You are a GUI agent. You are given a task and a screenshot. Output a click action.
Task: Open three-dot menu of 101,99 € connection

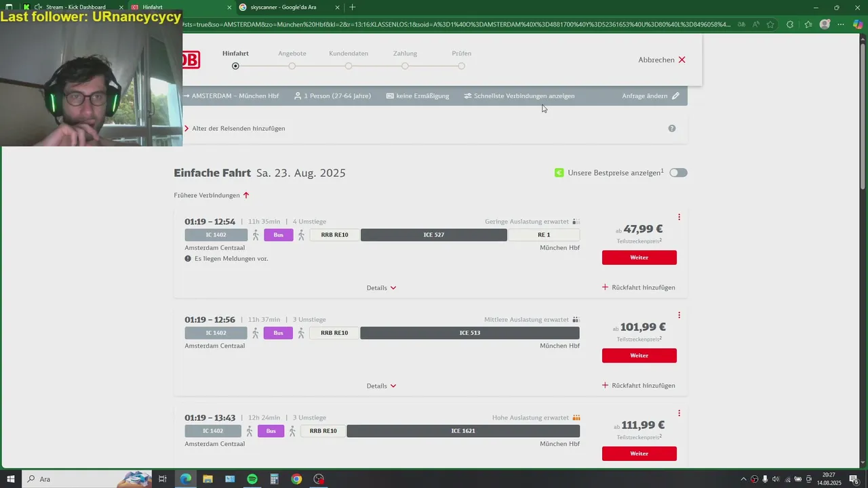(679, 315)
